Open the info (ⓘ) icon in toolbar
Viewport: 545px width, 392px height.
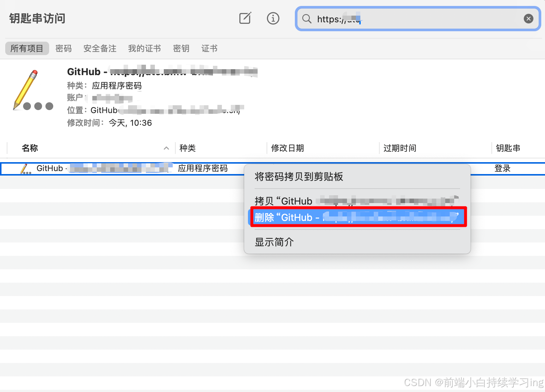click(273, 18)
